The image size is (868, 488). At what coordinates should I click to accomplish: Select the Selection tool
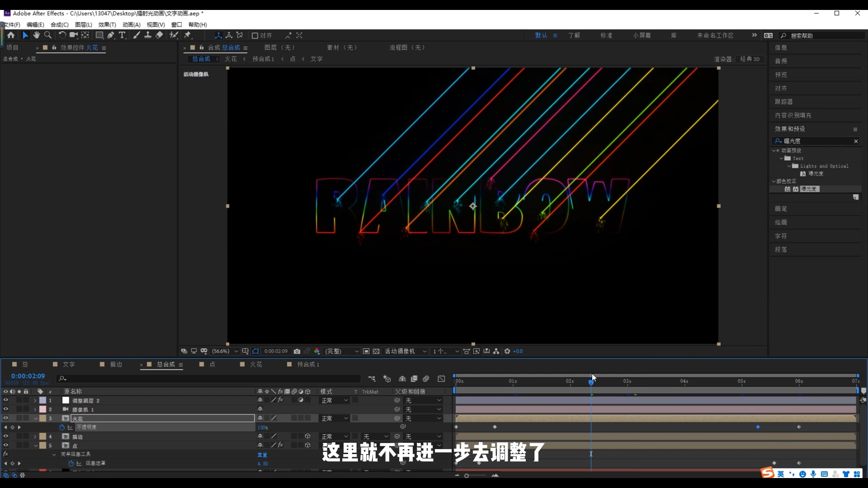click(x=25, y=35)
